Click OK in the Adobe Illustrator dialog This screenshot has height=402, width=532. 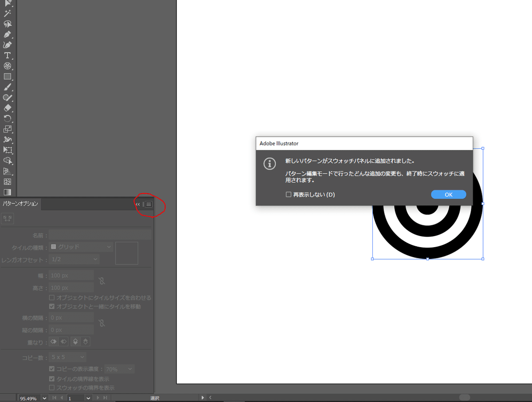448,194
